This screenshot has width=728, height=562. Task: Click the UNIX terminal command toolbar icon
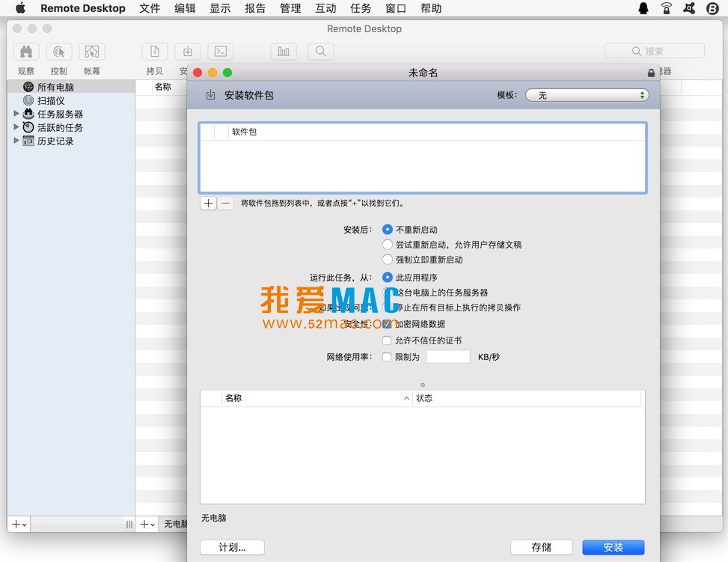(219, 51)
